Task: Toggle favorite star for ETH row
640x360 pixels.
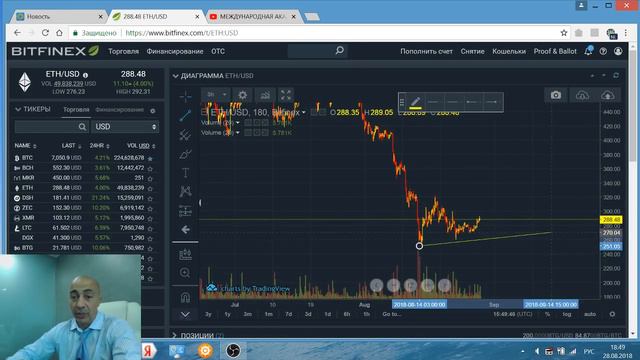Action: coord(150,188)
